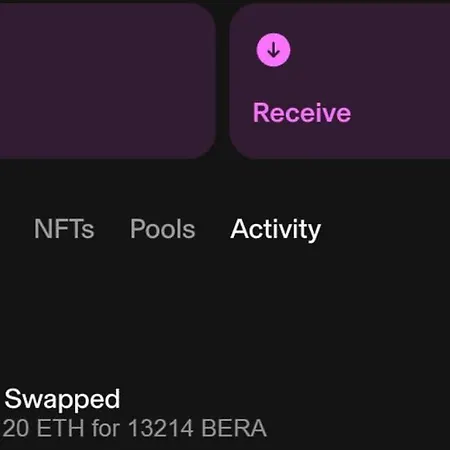
Task: Click the dark area below the Activity tab
Action: click(x=275, y=300)
